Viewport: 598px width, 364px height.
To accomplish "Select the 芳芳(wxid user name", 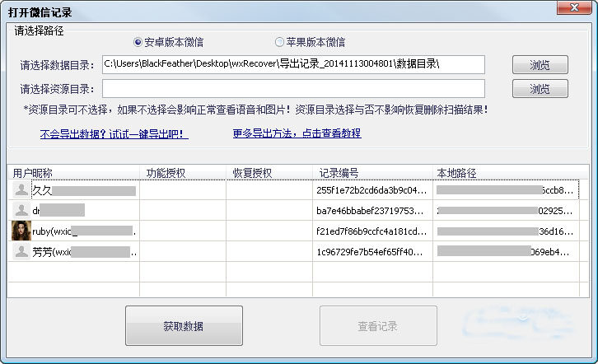I will point(84,252).
